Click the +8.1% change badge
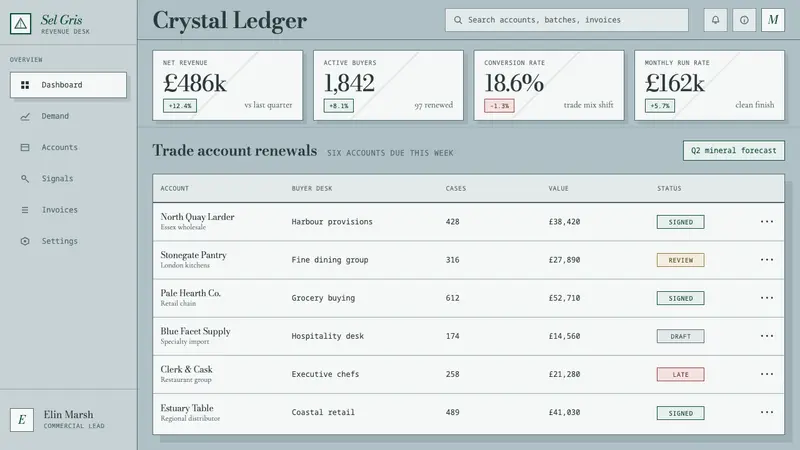 (x=339, y=106)
